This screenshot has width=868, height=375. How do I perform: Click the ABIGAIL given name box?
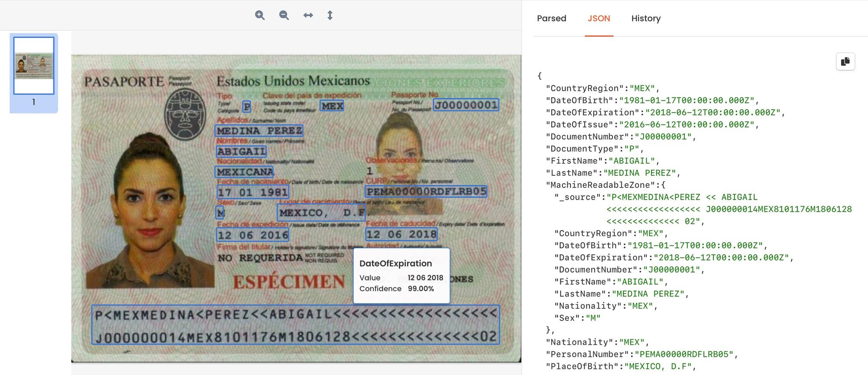pos(241,151)
